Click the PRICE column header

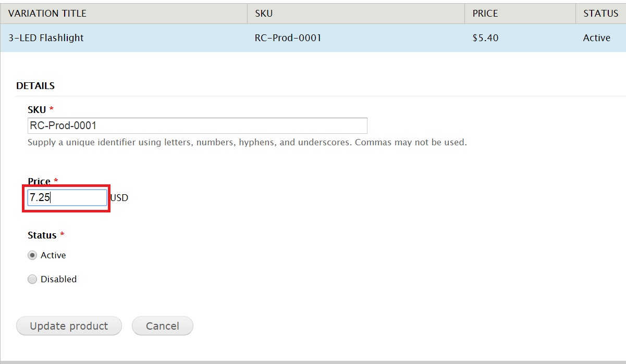click(x=485, y=14)
